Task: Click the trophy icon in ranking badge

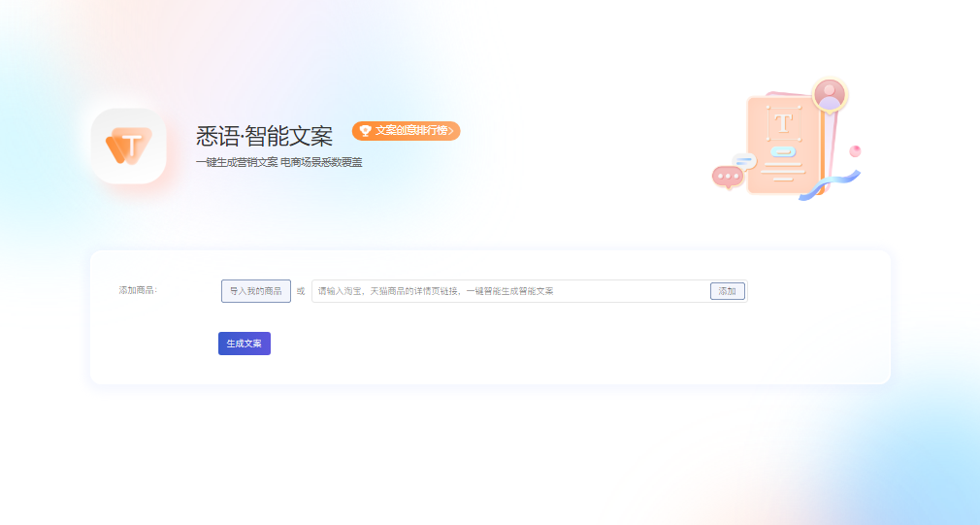Action: [366, 131]
